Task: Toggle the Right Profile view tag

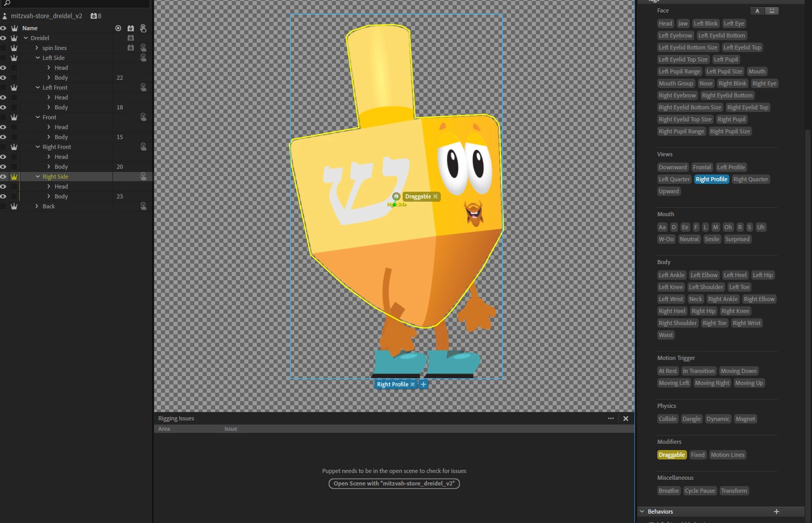Action: point(711,179)
